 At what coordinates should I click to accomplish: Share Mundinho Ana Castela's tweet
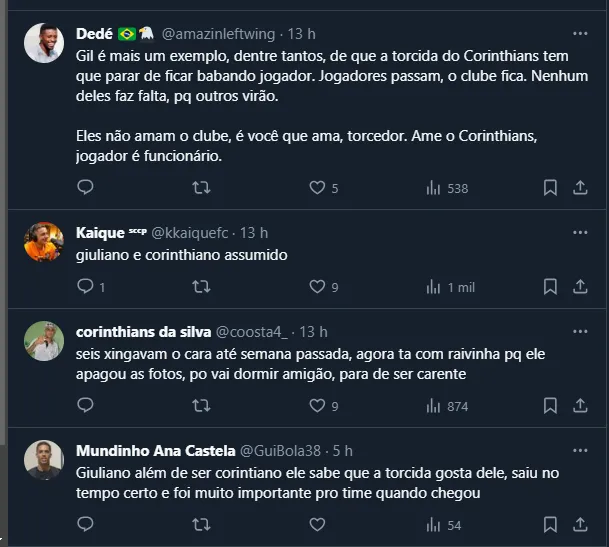click(x=580, y=524)
